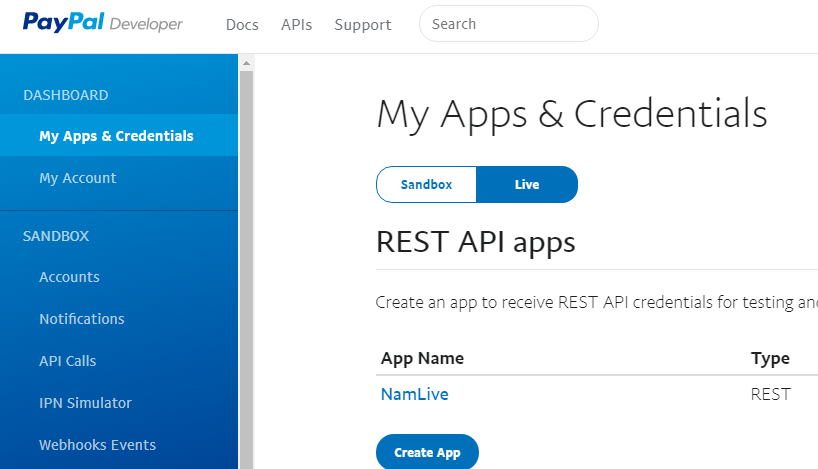Click the SANDBOX section header

pyautogui.click(x=56, y=236)
